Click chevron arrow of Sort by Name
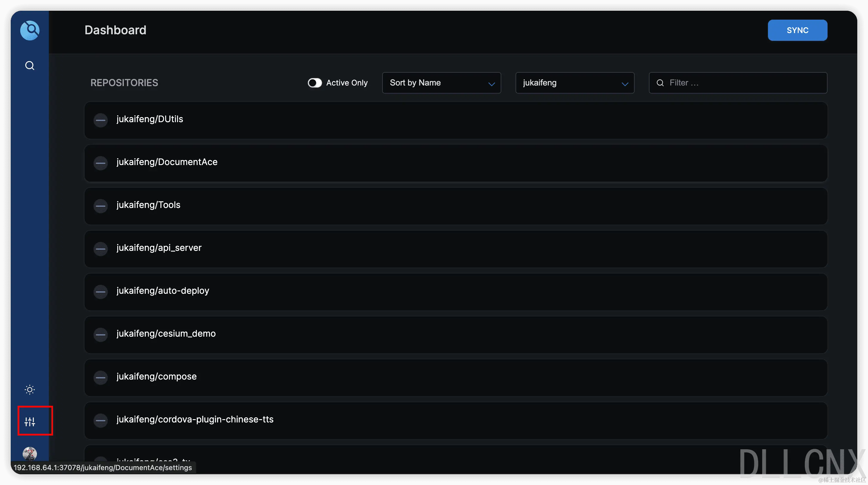 (492, 84)
